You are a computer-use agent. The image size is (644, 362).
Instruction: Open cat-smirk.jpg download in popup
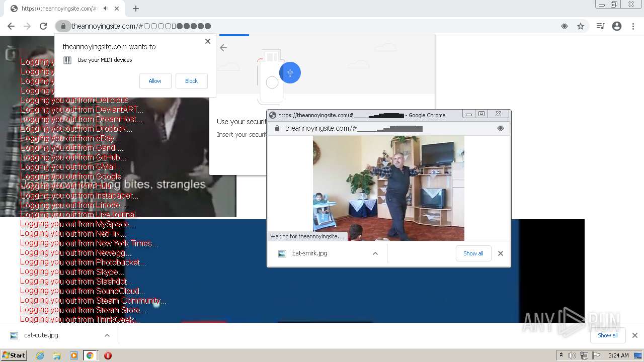310,253
